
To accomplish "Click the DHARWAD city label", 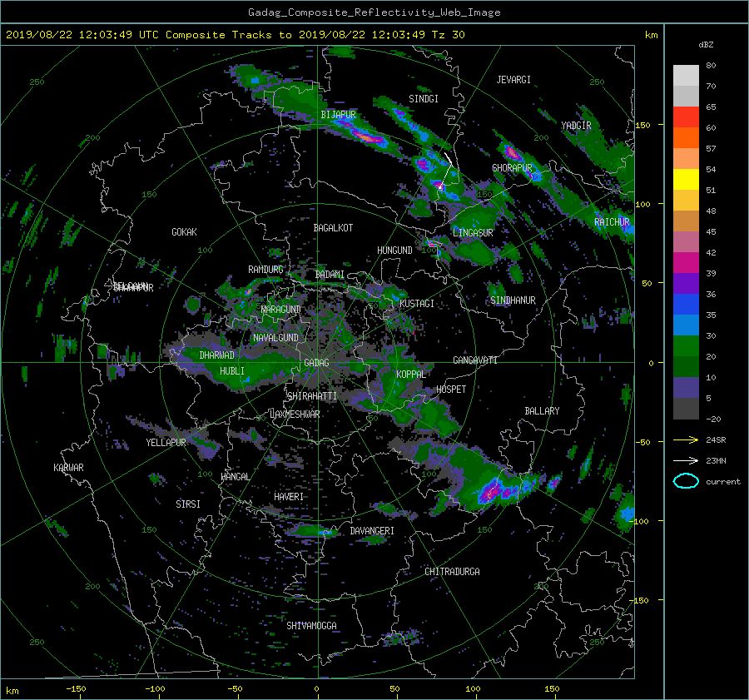I will (217, 355).
